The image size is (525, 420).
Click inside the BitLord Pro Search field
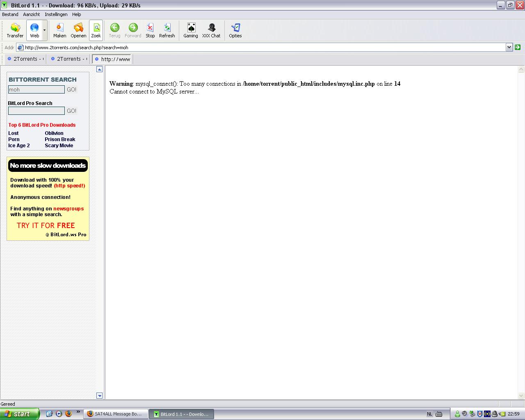37,111
